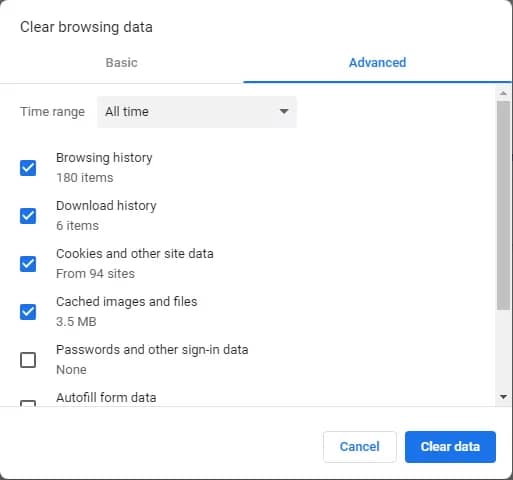Viewport: 513px width, 480px height.
Task: Click the Browsing history label
Action: (104, 158)
